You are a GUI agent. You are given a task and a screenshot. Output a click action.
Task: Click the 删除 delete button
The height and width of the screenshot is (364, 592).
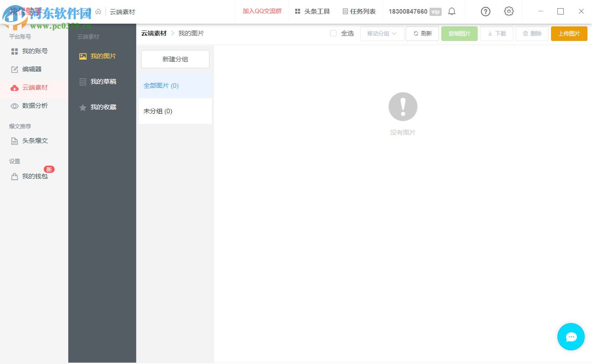[532, 34]
